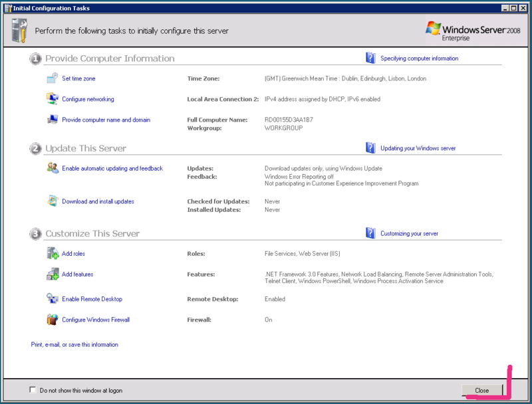Open Customizing your server help link
532x404 pixels.
pos(409,233)
